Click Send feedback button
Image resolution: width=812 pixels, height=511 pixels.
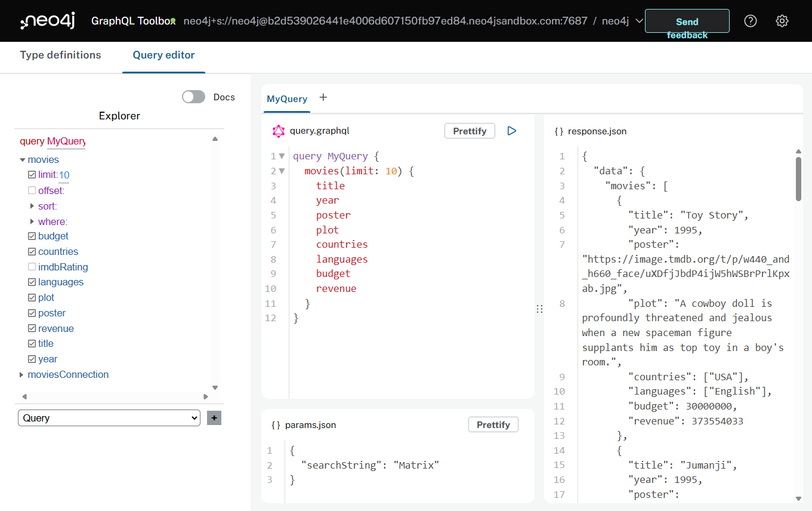click(x=687, y=21)
